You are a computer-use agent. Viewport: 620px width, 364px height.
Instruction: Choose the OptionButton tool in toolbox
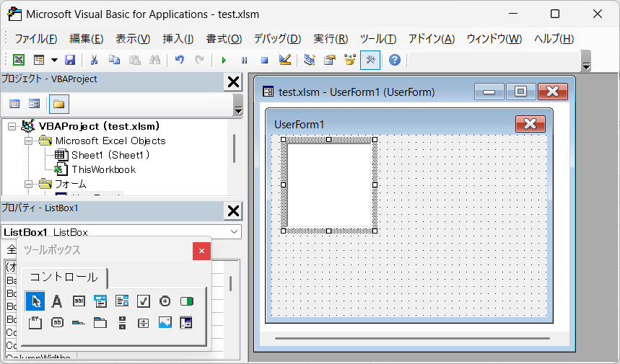pos(165,301)
